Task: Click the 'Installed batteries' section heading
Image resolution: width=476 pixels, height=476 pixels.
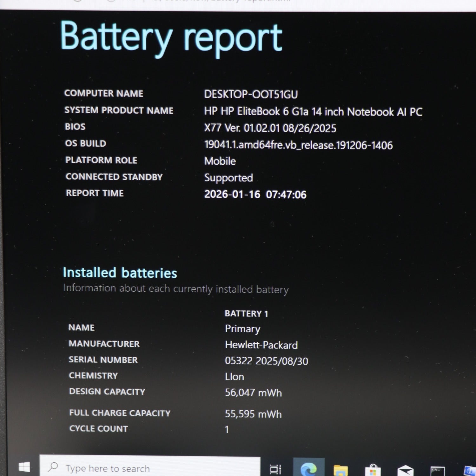Action: pyautogui.click(x=120, y=273)
